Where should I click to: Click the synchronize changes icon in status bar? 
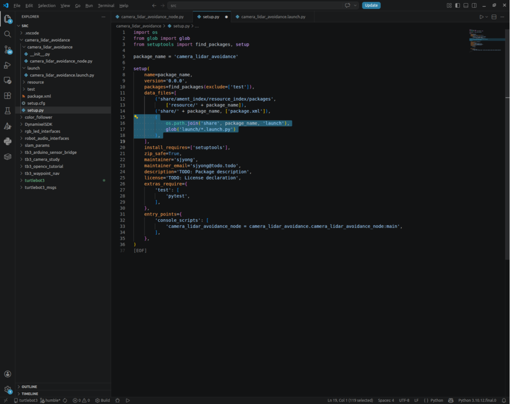65,400
